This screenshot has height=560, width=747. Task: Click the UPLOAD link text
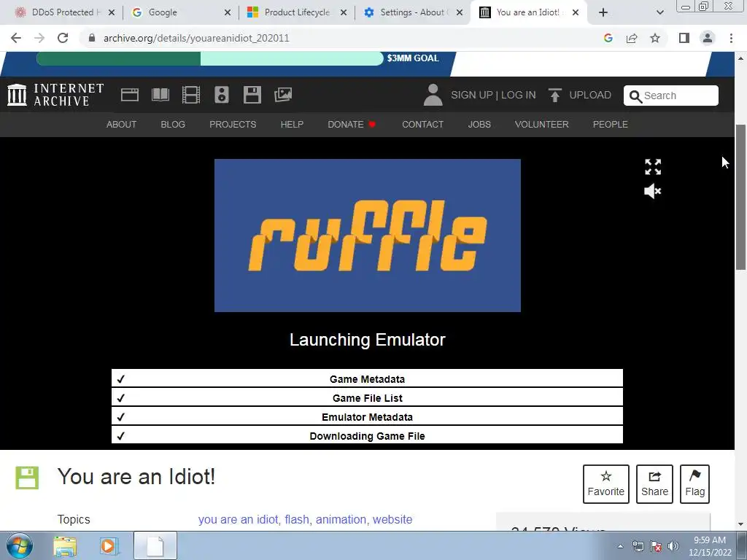pos(590,95)
